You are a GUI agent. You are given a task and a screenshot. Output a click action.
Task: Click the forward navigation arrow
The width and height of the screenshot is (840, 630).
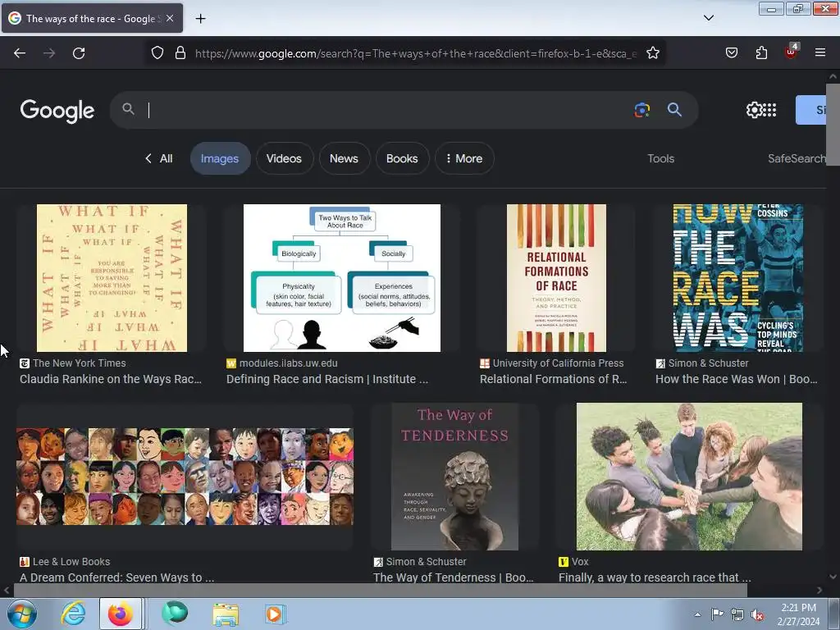pos(49,53)
